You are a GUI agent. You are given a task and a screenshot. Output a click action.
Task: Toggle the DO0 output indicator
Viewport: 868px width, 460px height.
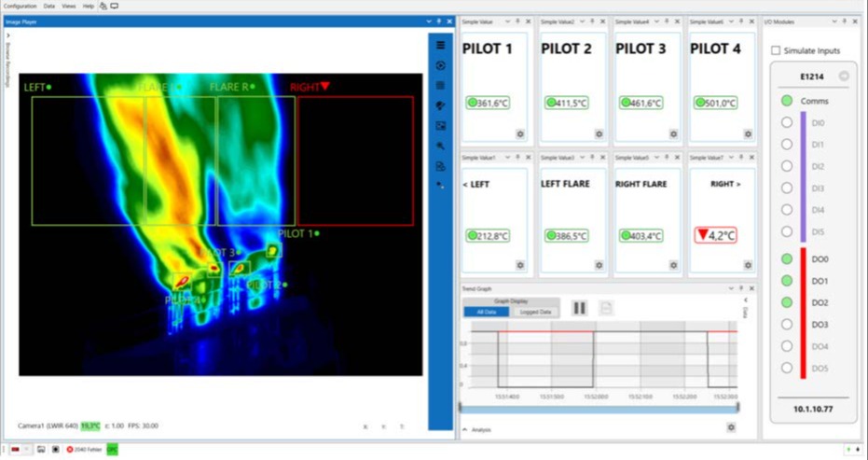click(787, 258)
